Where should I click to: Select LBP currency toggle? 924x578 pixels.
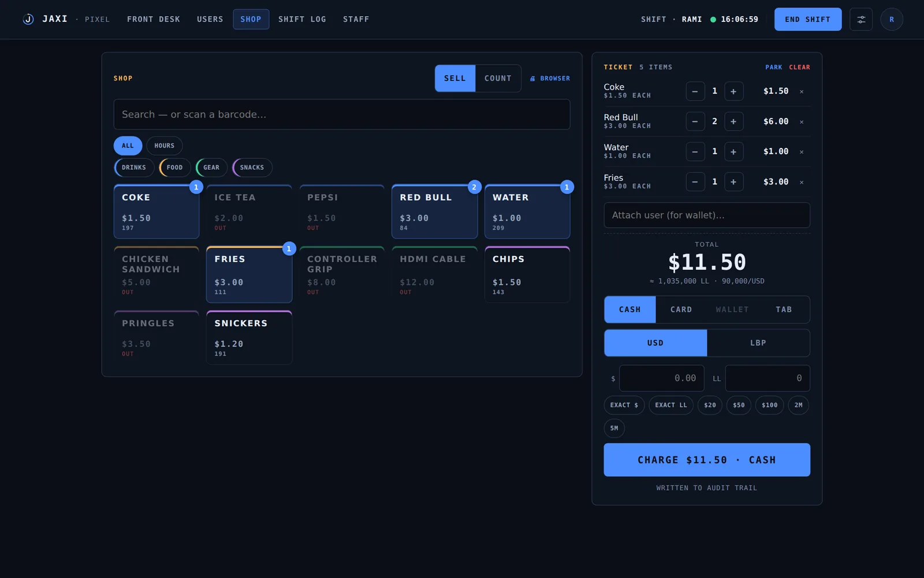click(x=758, y=343)
